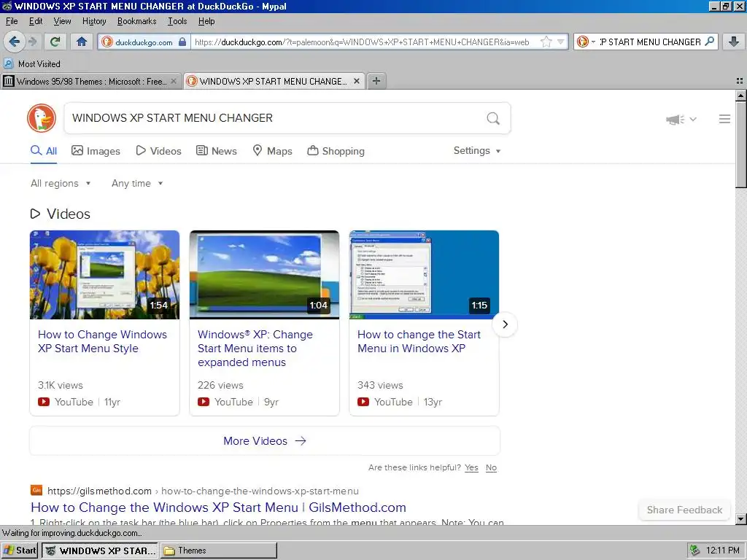Open 'How to change the Start Menu in Windows XP'
This screenshot has width=747, height=560.
[x=419, y=341]
